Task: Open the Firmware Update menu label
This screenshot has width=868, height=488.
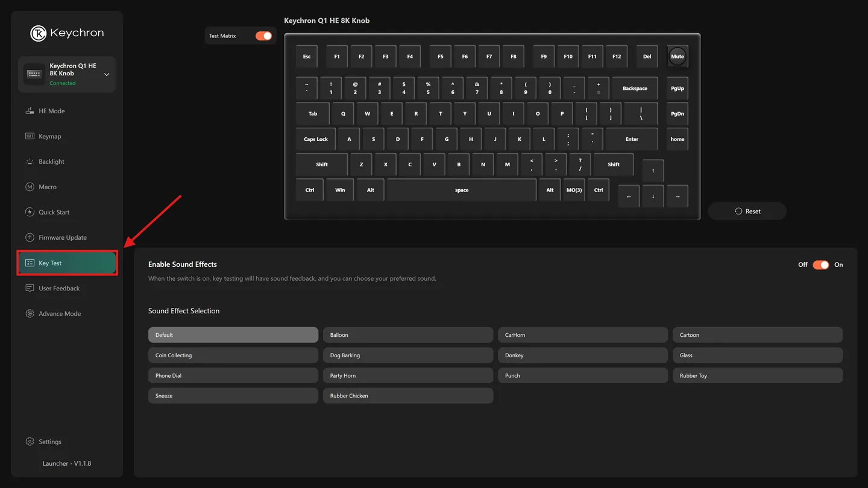Action: pos(63,237)
